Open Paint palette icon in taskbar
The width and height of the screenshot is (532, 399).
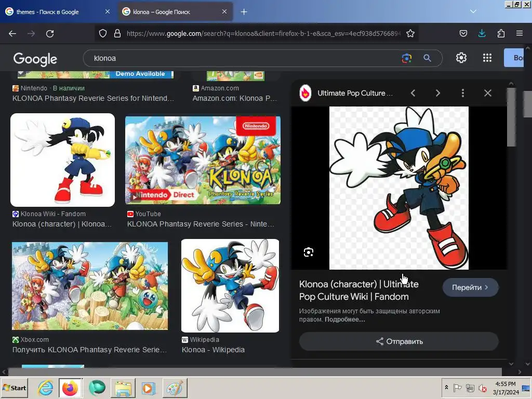pyautogui.click(x=175, y=388)
